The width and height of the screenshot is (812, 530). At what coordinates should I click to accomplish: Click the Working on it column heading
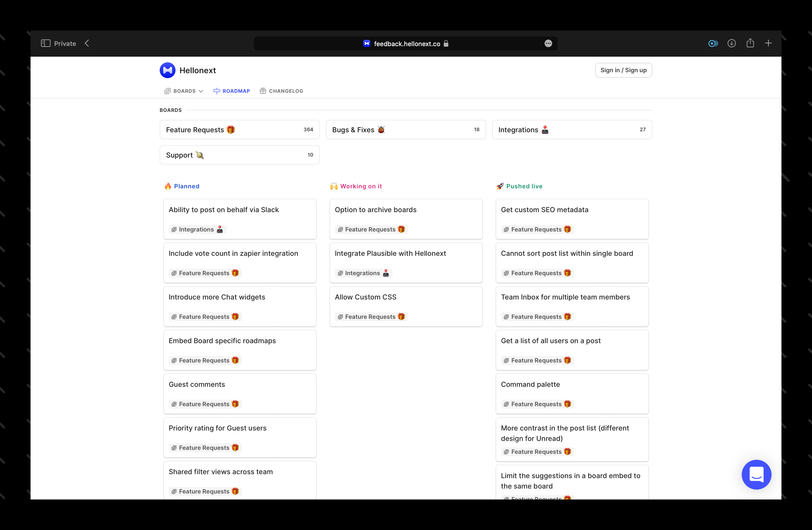[361, 186]
